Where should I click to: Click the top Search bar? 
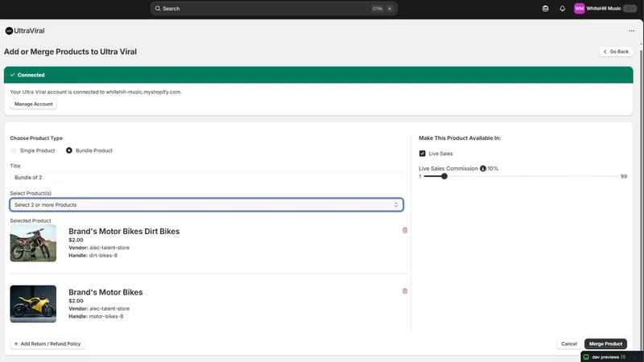point(274,9)
